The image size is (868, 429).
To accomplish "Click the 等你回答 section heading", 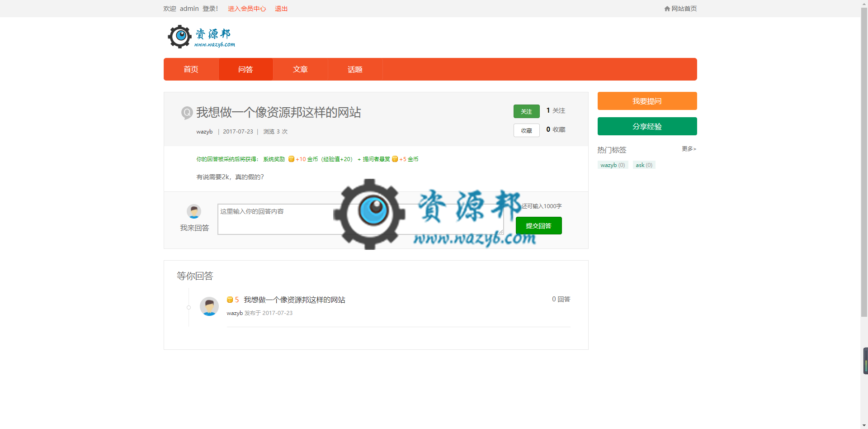I will click(x=195, y=276).
